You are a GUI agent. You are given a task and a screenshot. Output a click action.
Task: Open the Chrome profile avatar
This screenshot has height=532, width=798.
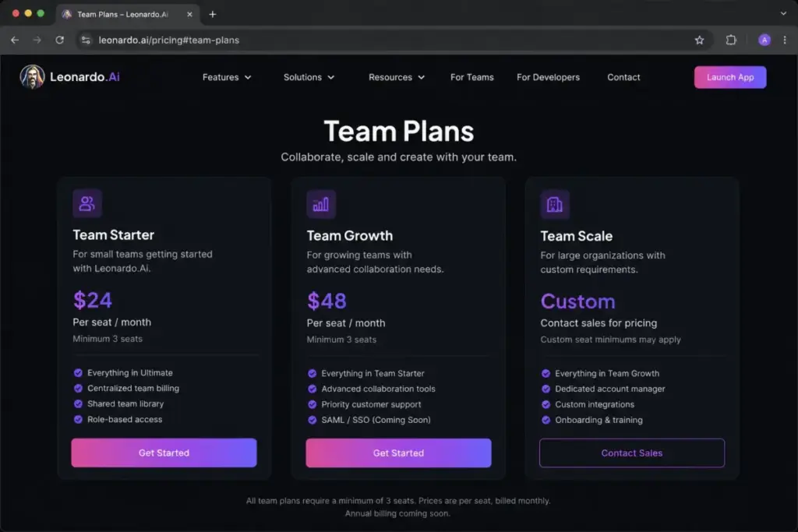[x=764, y=40]
